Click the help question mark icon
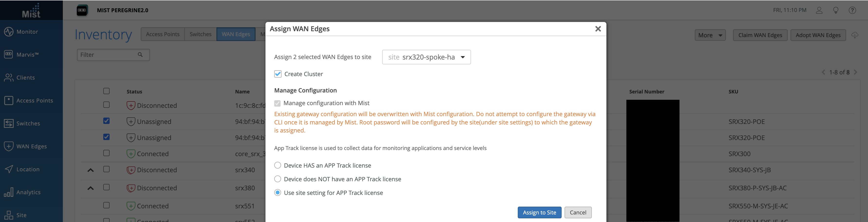The width and height of the screenshot is (868, 222). pos(852,10)
